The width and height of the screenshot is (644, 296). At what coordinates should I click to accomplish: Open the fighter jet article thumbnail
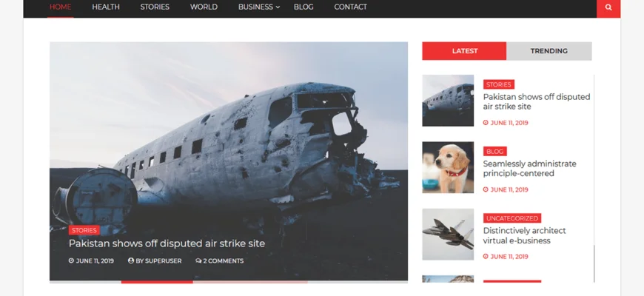point(448,234)
